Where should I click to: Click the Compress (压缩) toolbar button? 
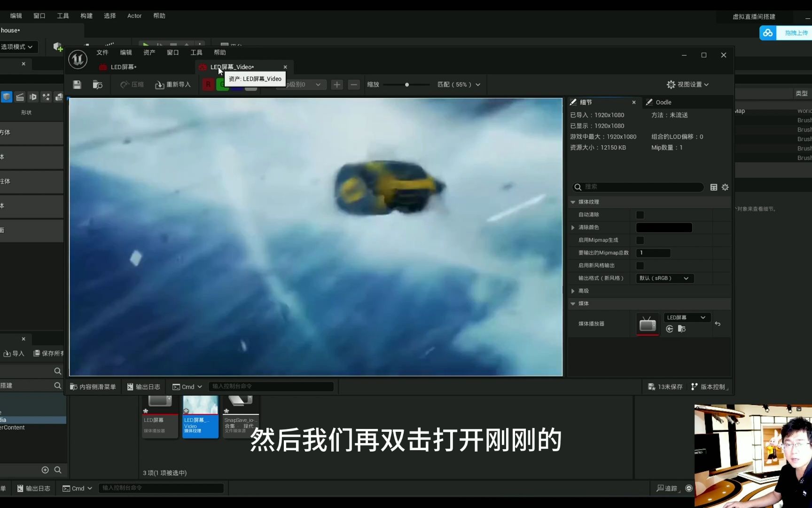click(132, 85)
